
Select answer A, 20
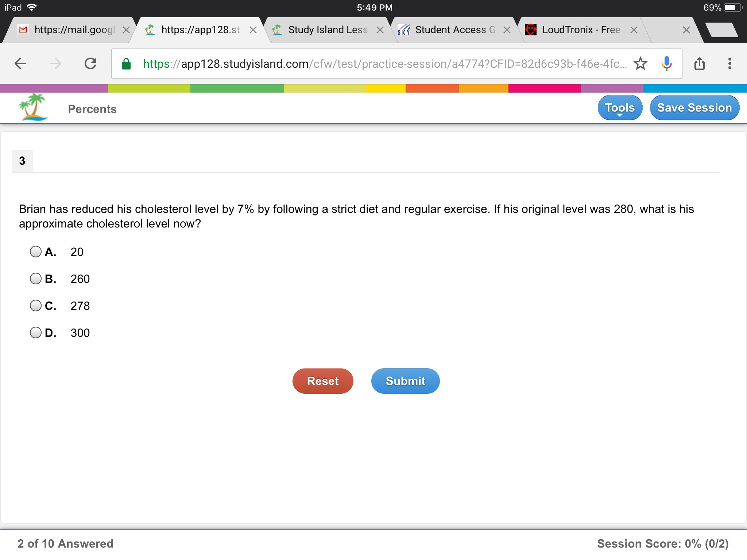36,252
